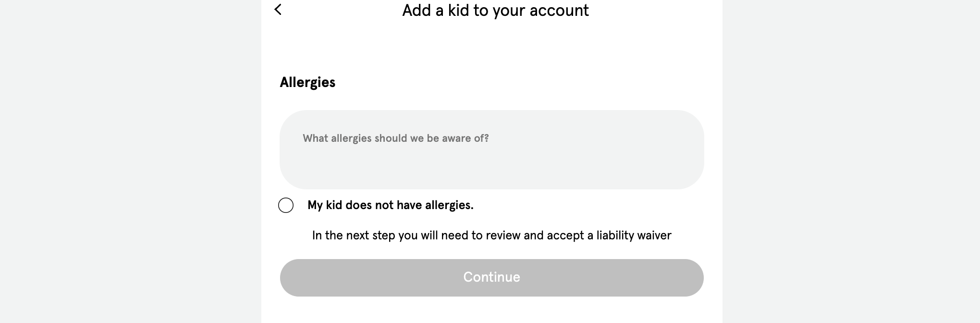Click the "Add a kid to your account" title

click(x=495, y=11)
